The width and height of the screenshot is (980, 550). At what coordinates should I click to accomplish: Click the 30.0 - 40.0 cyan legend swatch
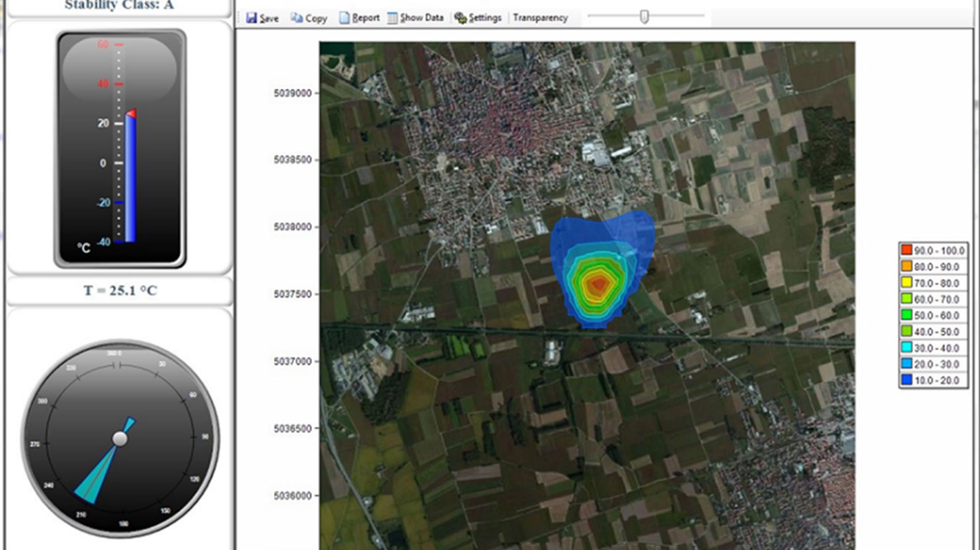point(906,347)
